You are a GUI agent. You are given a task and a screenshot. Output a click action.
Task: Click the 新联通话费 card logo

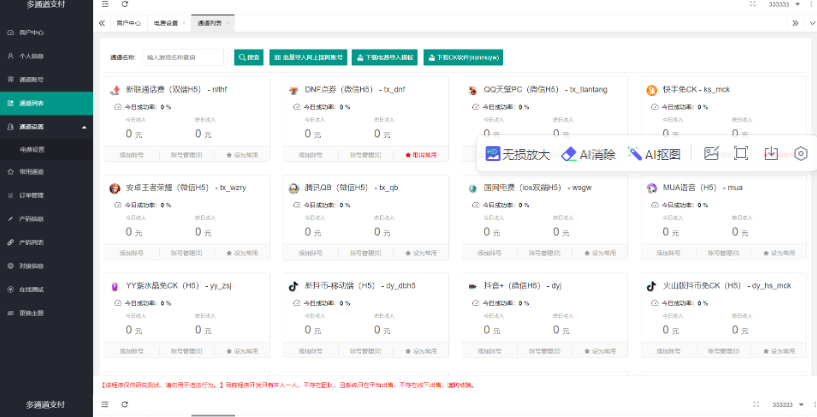point(115,90)
